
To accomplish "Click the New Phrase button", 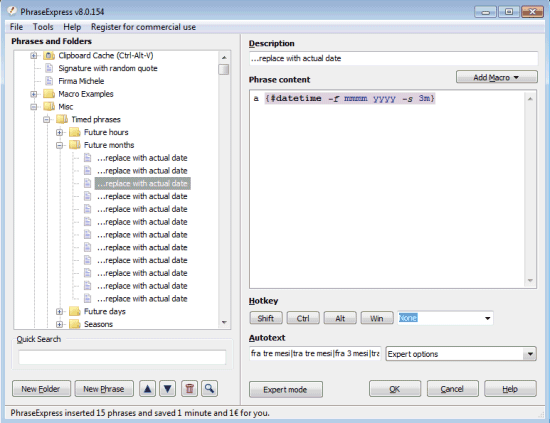I will coord(104,389).
